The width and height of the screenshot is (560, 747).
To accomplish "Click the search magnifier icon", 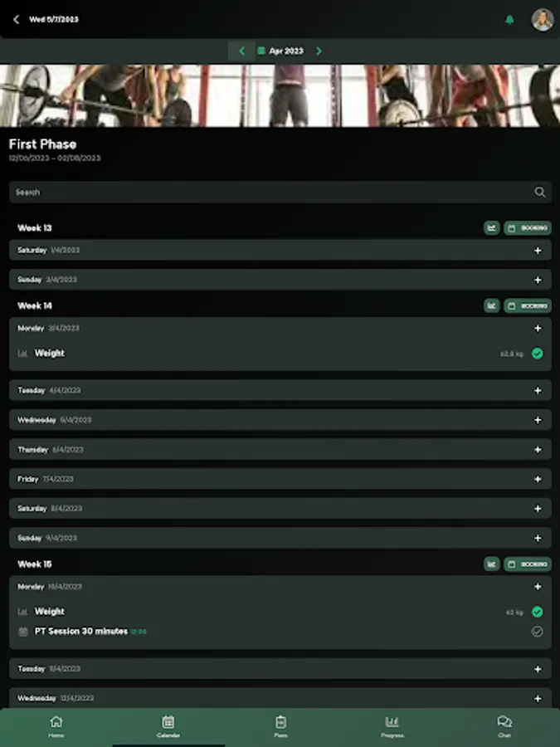I will point(539,192).
